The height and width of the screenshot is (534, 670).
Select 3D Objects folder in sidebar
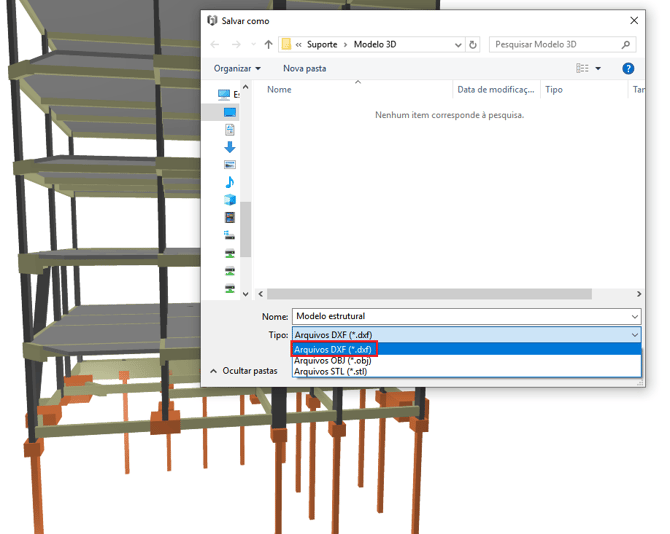pyautogui.click(x=230, y=200)
